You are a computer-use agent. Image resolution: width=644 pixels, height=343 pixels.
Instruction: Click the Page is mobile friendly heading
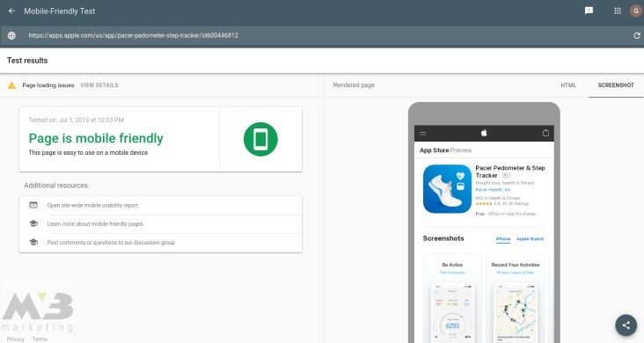point(96,138)
